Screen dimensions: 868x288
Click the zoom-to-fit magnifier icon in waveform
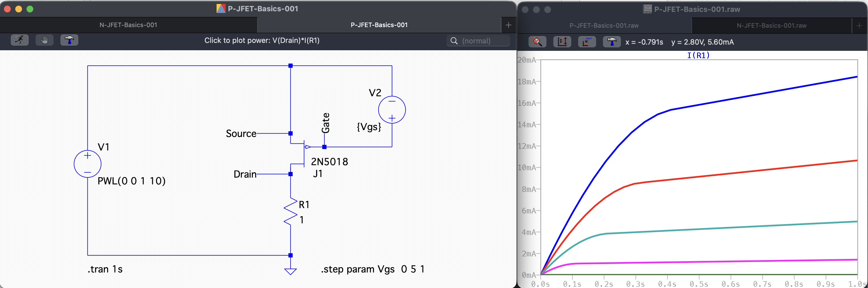(x=537, y=42)
